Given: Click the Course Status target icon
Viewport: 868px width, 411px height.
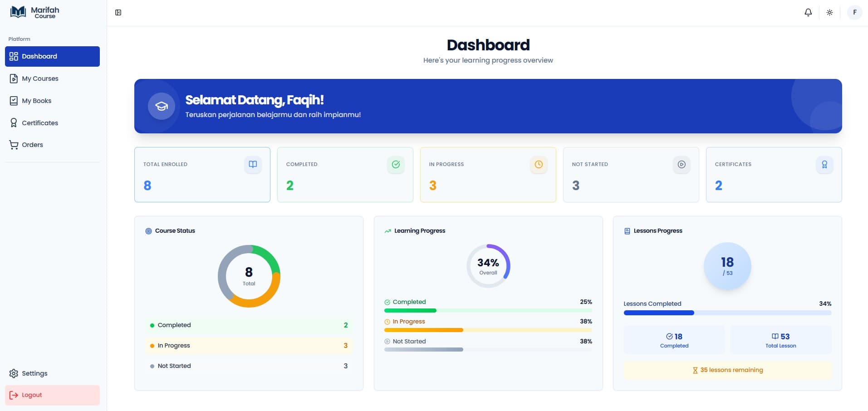Looking at the screenshot, I should 148,231.
